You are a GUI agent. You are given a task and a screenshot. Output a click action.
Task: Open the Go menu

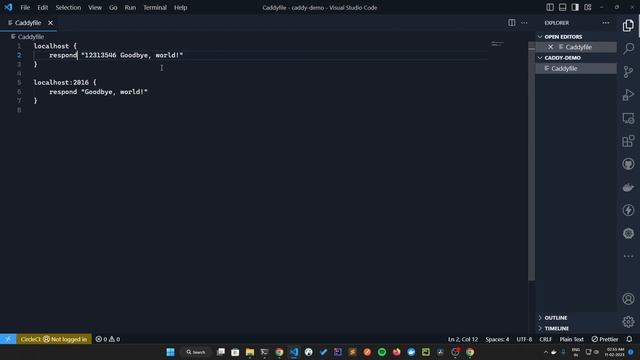tap(113, 7)
